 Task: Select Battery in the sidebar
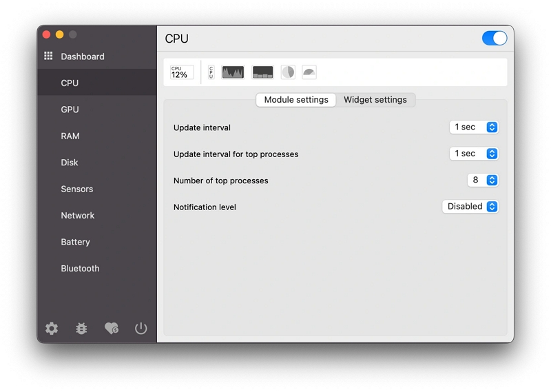(x=96, y=242)
